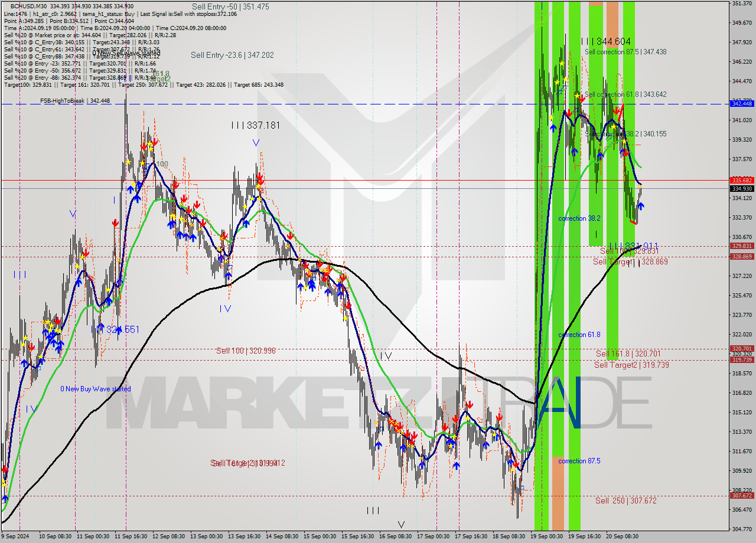Select 'Sell Entry -50 | 351.475' label

231,6
